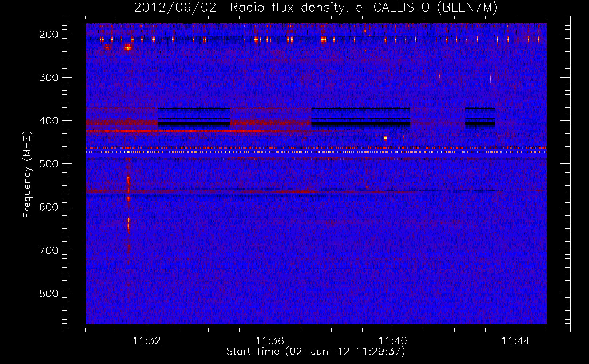Click the 11:44 time tick label
The width and height of the screenshot is (589, 364).
(x=516, y=341)
